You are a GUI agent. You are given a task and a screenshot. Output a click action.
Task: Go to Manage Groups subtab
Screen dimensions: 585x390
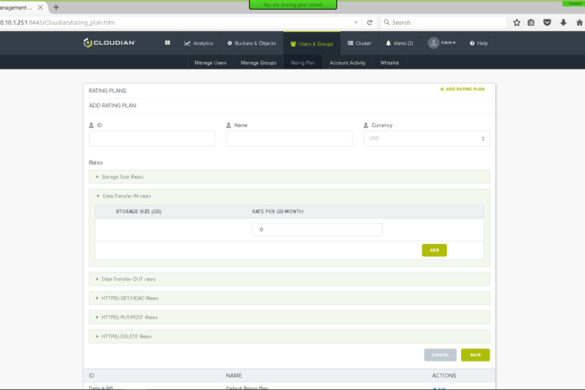pyautogui.click(x=259, y=63)
